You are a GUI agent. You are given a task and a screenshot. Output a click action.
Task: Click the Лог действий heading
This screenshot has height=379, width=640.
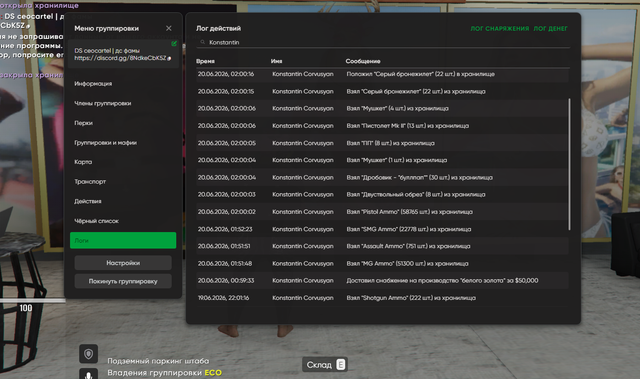[218, 29]
